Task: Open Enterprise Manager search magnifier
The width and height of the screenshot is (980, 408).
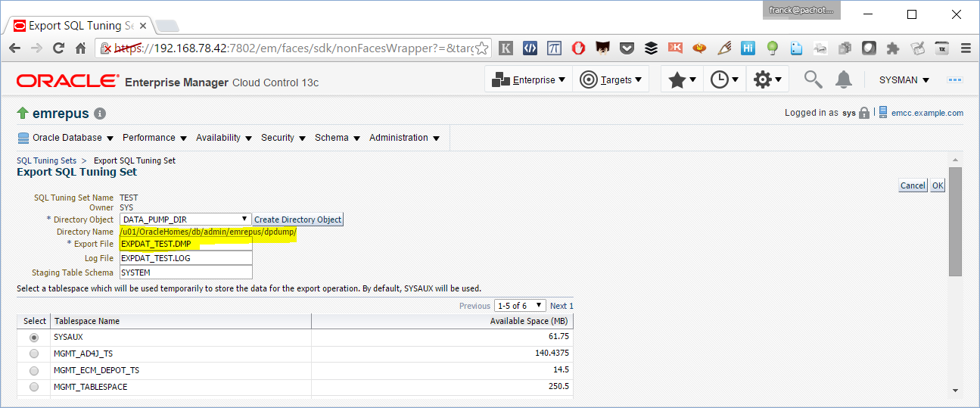Action: (x=813, y=79)
